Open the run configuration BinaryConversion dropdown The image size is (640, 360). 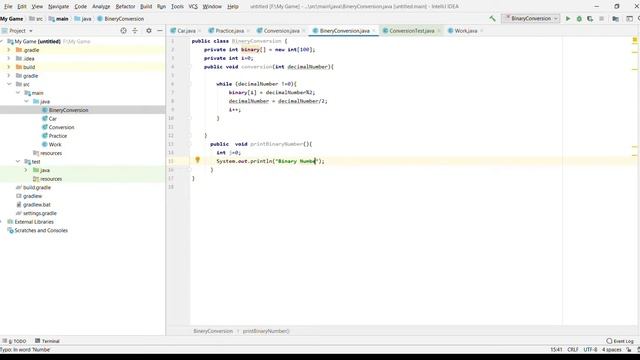[531, 18]
